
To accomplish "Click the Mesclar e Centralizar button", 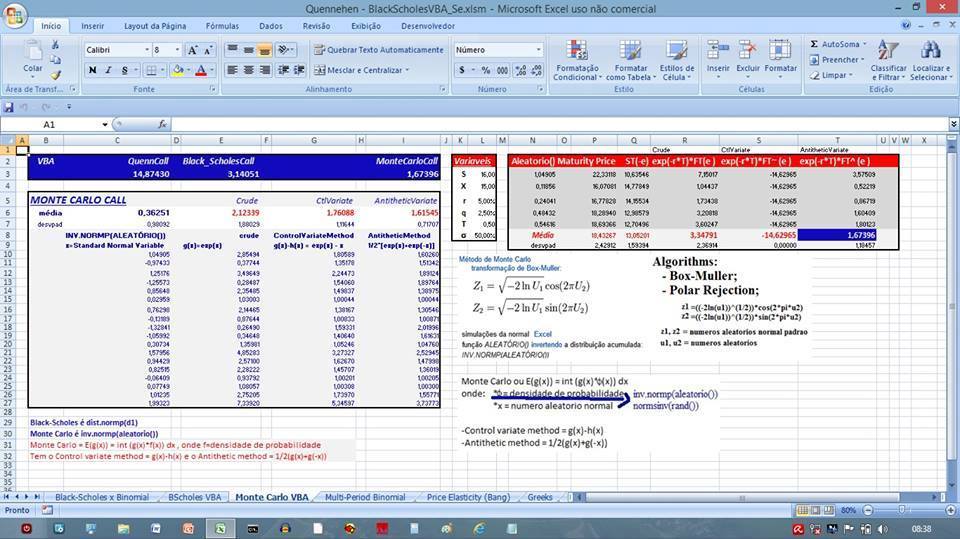I will click(361, 70).
